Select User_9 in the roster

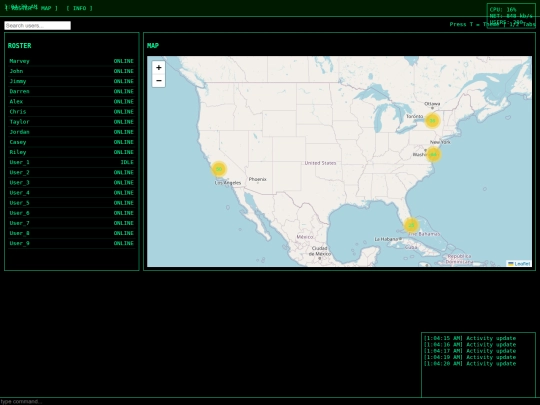72,243
